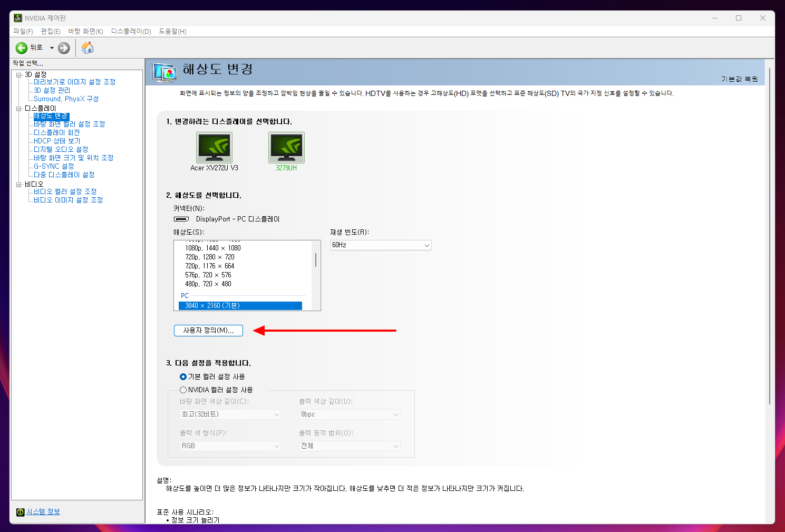
Task: Select 720p, 1176 × 664 resolution
Action: 210,266
